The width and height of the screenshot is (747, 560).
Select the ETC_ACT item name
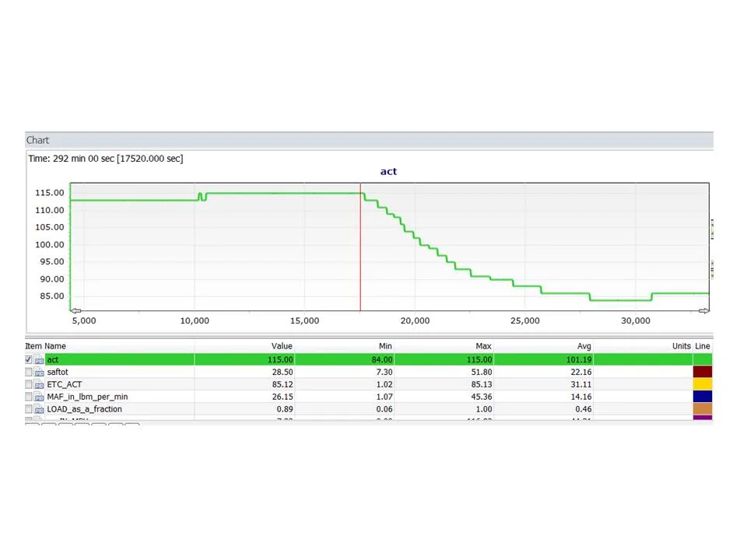[x=65, y=384]
